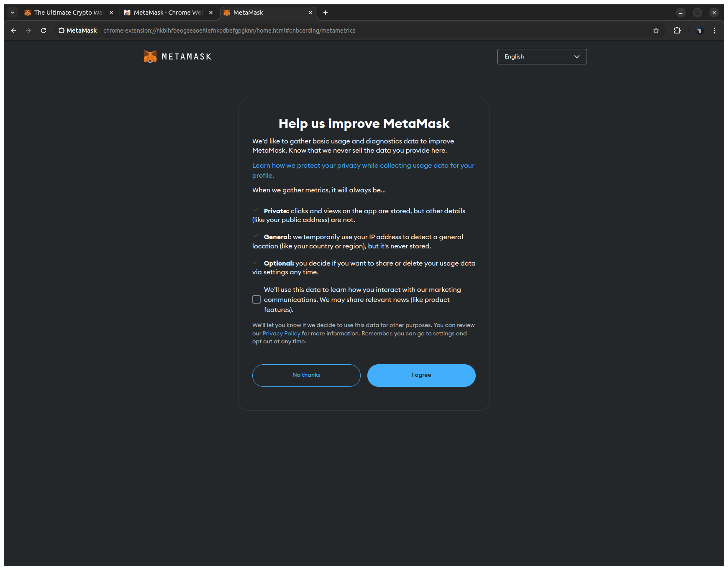Viewport: 728px width, 570px height.
Task: Open the Privacy Policy link
Action: click(x=282, y=333)
